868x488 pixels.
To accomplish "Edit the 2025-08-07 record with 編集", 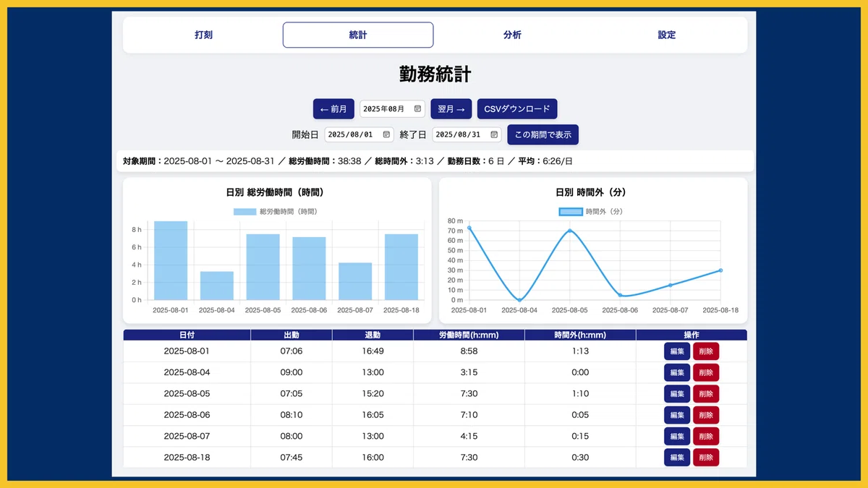I will pos(677,436).
